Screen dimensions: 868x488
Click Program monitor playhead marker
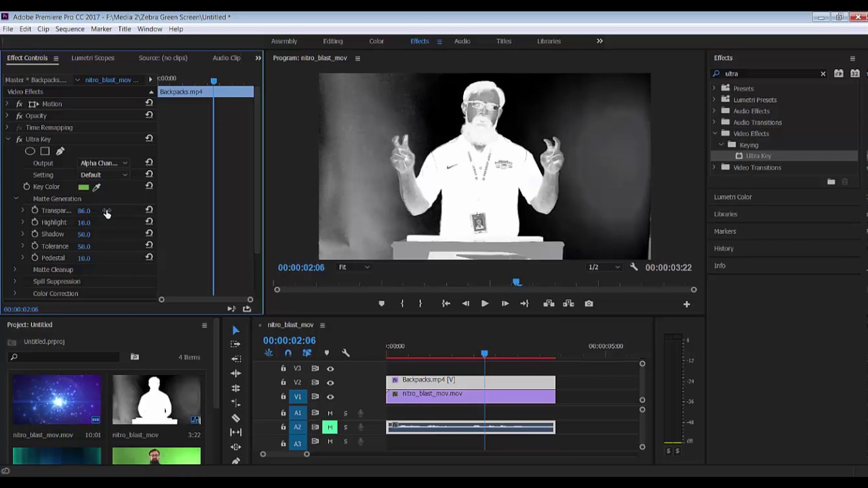[517, 282]
